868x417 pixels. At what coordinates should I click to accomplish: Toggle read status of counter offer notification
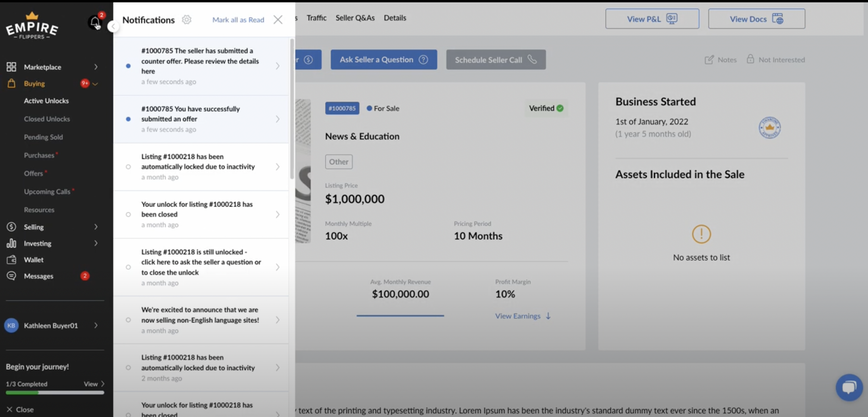pos(128,66)
